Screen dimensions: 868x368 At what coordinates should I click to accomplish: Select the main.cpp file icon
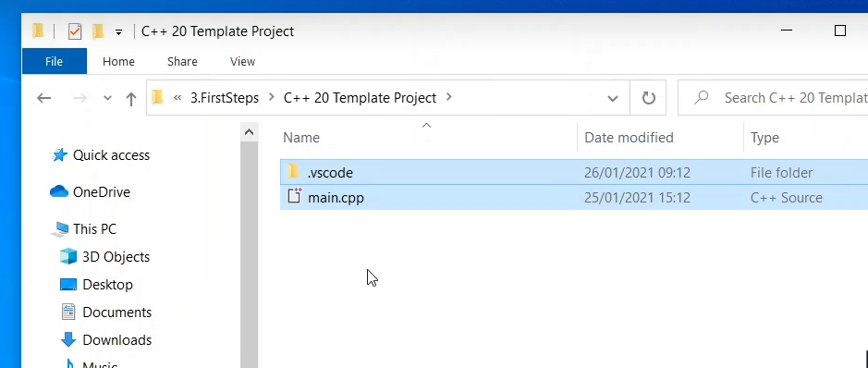click(x=294, y=197)
